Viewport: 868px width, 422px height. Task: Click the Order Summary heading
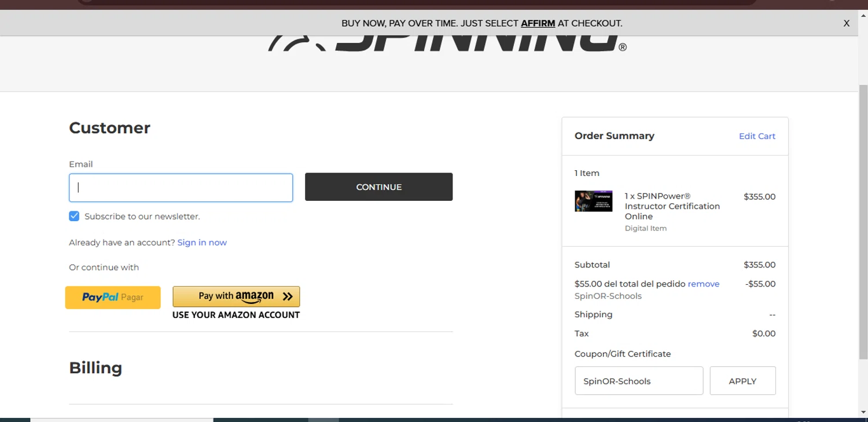pyautogui.click(x=615, y=136)
